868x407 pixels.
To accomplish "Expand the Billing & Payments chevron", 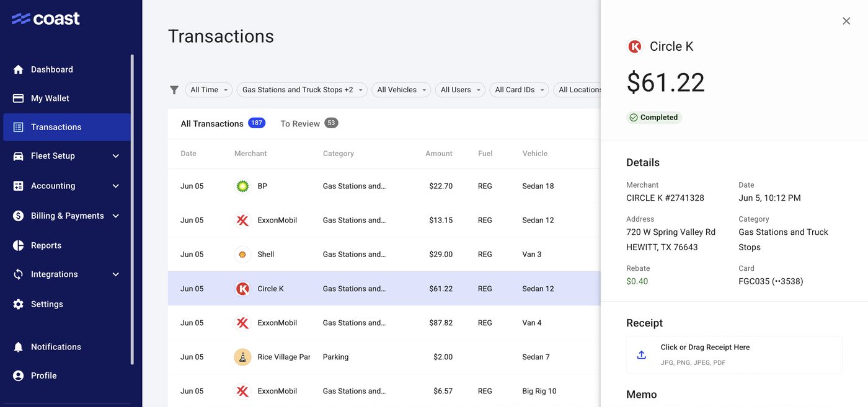I will pos(116,216).
